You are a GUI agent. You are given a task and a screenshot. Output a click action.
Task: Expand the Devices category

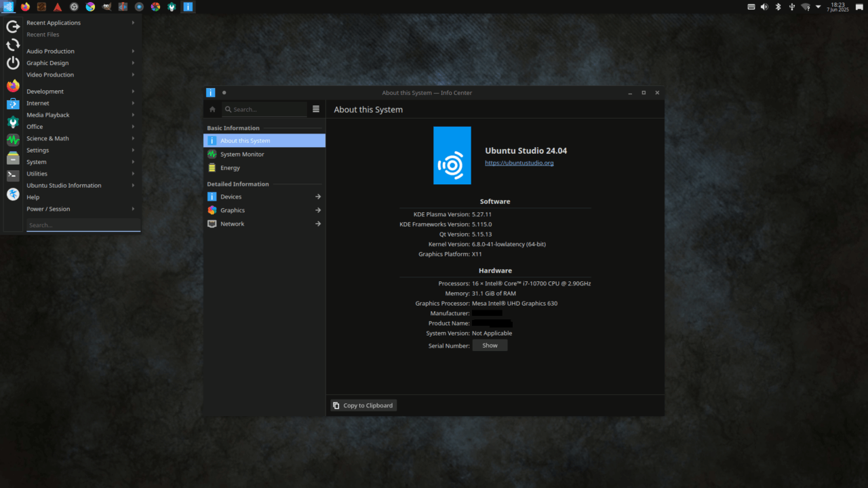(264, 197)
